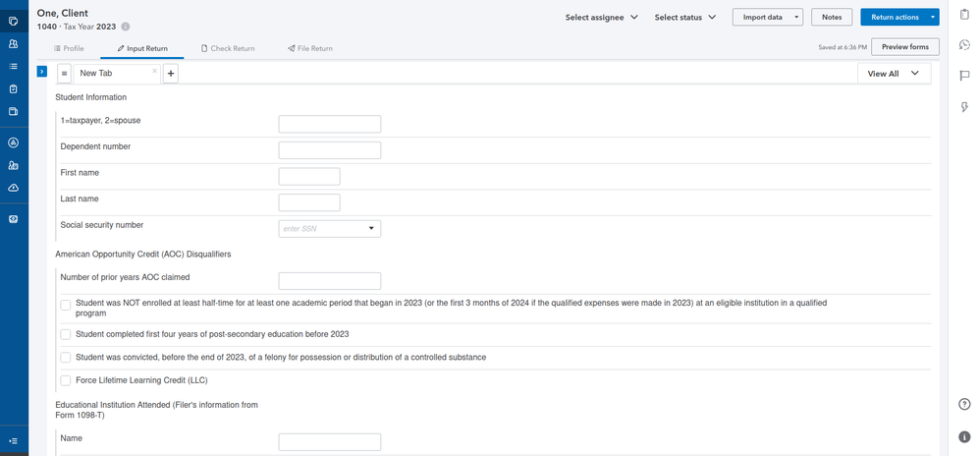The height and width of the screenshot is (456, 980).
Task: Open the tab list hamburger icon
Action: 65,73
